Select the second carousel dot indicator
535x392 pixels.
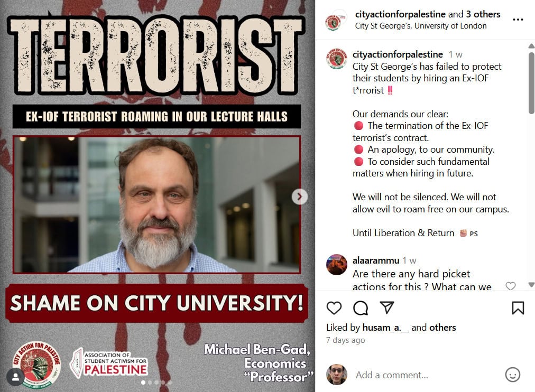(150, 382)
